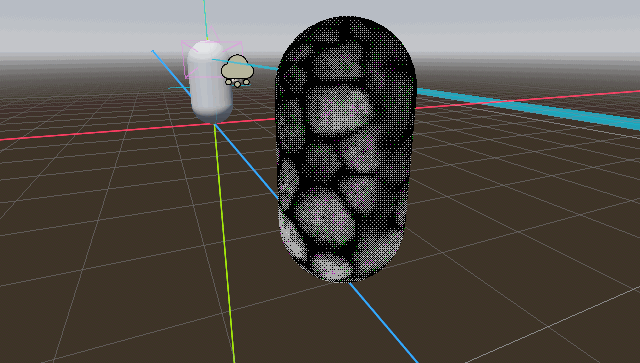Viewport: 640px width, 363px height.
Task: Click the blue Z axis line below large capsule
Action: pos(384,323)
